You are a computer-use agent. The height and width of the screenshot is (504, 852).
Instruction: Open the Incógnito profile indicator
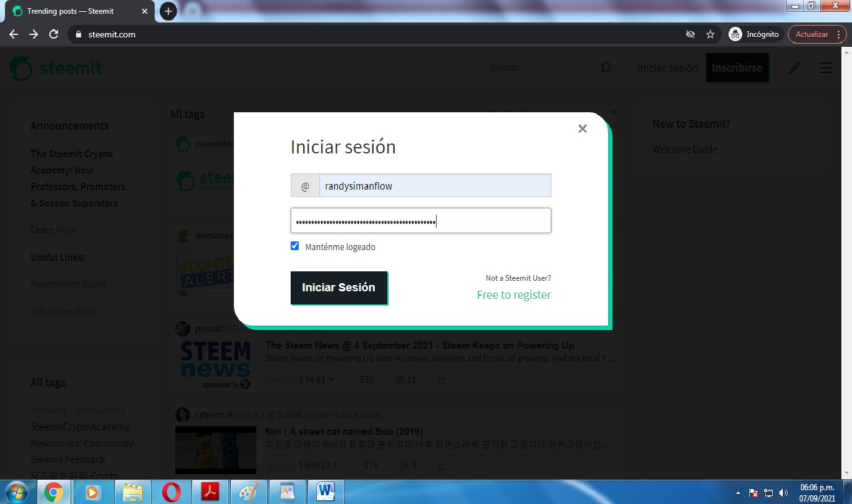coord(754,34)
